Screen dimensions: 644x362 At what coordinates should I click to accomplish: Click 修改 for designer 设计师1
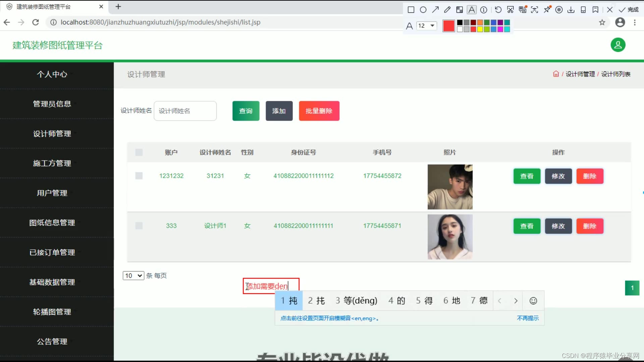tap(558, 226)
